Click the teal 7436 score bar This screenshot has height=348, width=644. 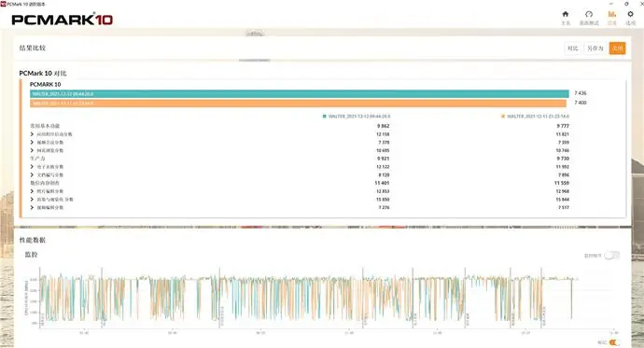tap(300, 94)
